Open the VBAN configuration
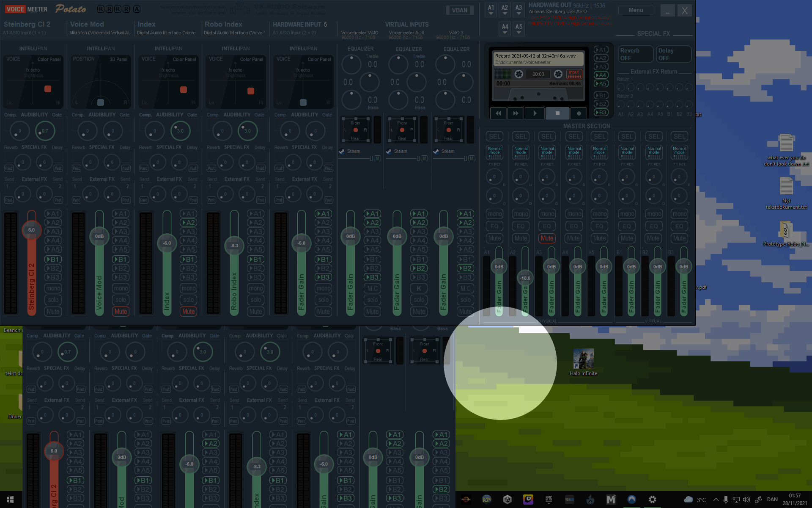The width and height of the screenshot is (812, 508). coord(459,10)
